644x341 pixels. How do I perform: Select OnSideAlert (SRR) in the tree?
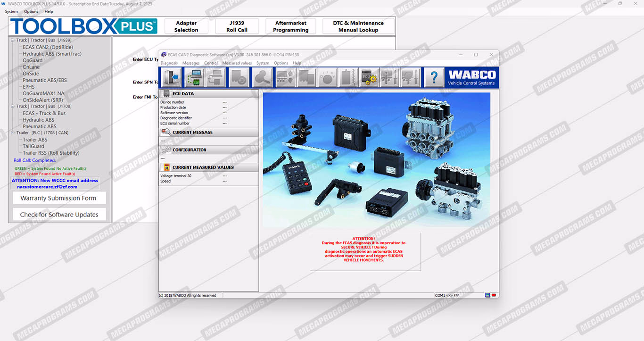tap(43, 100)
